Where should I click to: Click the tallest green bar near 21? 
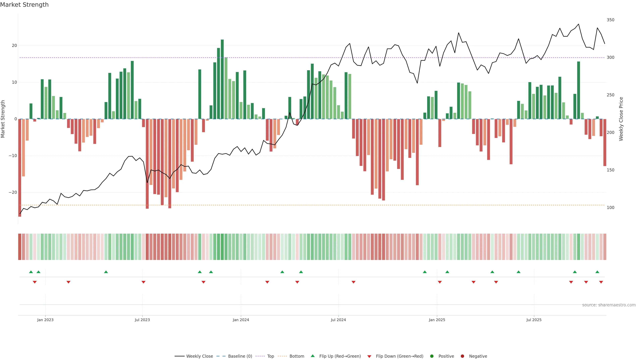(222, 79)
